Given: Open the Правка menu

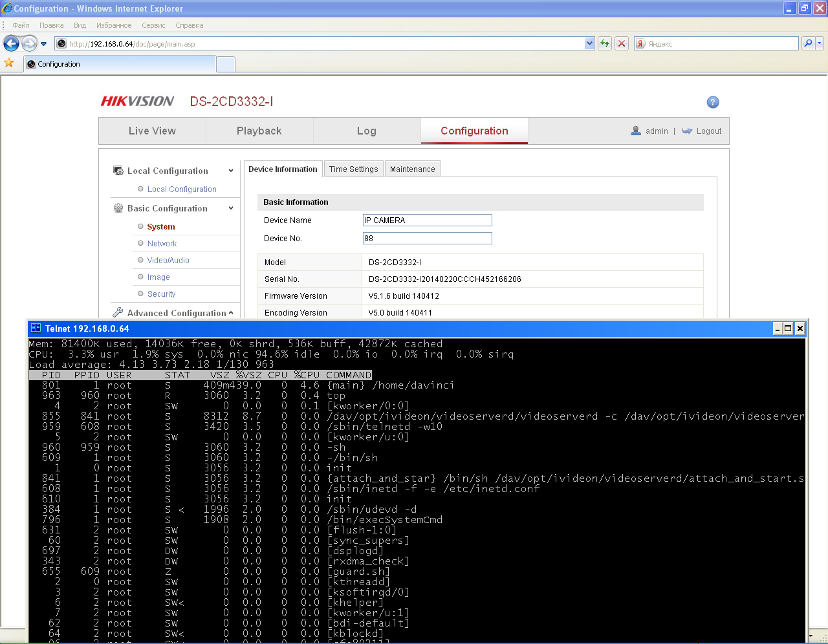Looking at the screenshot, I should pyautogui.click(x=51, y=25).
